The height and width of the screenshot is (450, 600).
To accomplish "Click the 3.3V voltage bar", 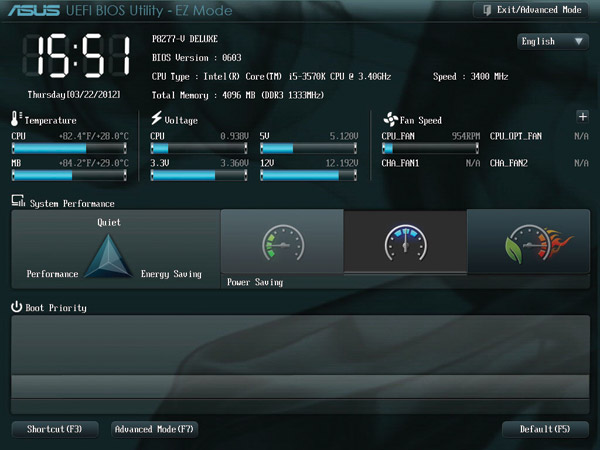I will pos(199,175).
